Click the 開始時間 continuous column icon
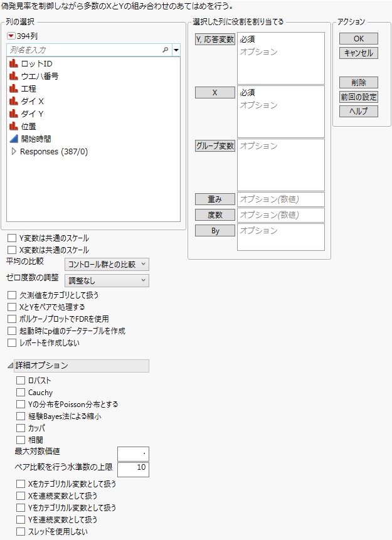Image resolution: width=392 pixels, height=540 pixels. click(x=14, y=139)
